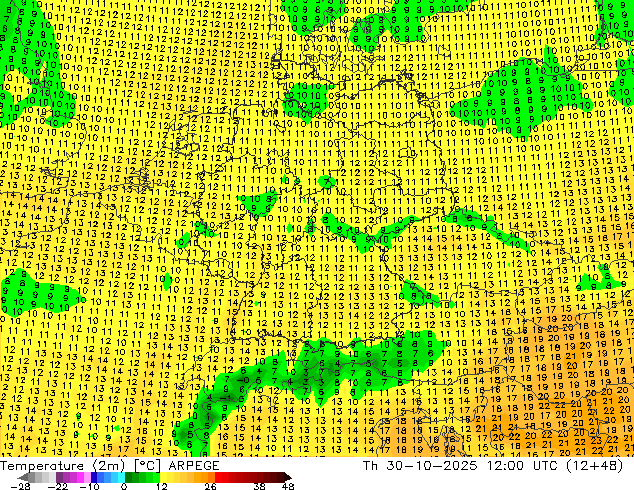634x490 pixels.
Task: Click the '30-10-2025' date text
Action: (x=431, y=466)
